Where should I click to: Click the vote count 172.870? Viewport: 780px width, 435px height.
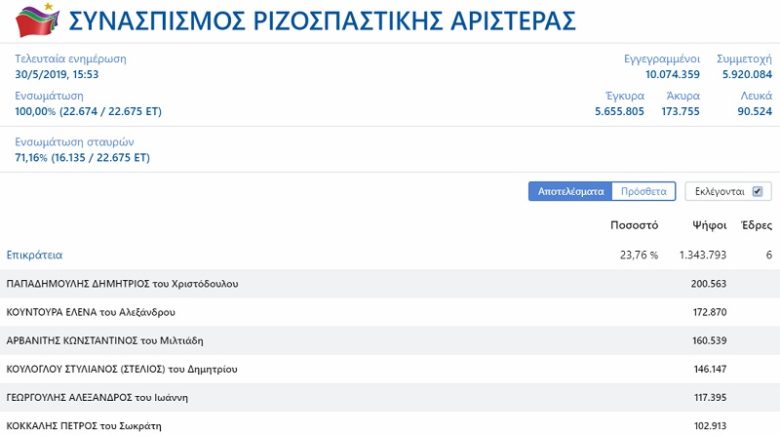pos(709,312)
